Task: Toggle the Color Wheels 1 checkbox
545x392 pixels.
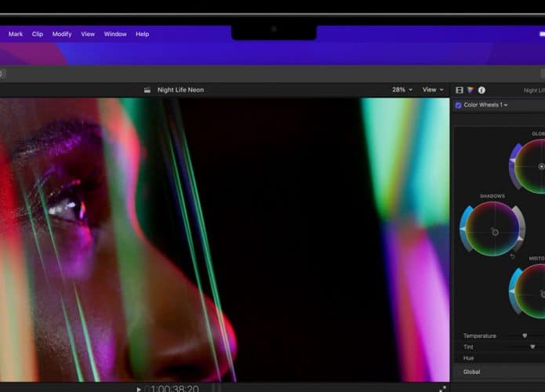Action: (459, 105)
